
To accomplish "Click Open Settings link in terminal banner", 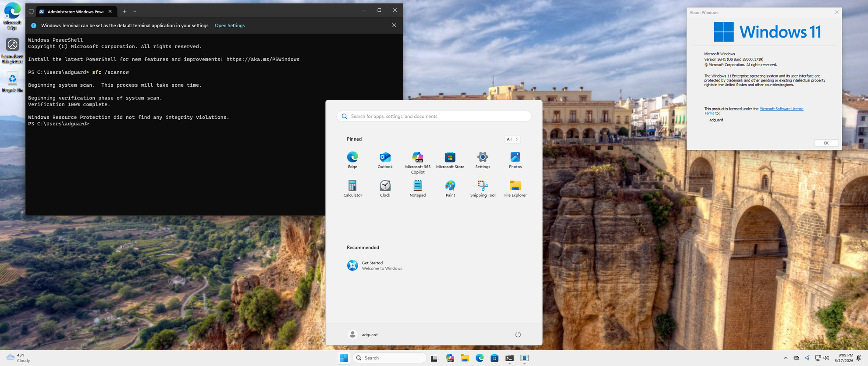I will point(230,25).
